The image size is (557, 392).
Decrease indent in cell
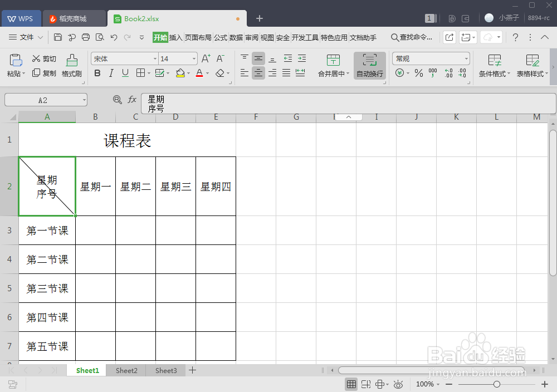click(x=288, y=58)
